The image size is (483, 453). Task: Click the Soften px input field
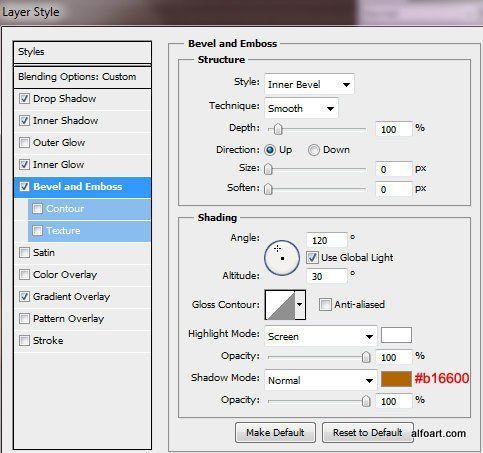[394, 189]
